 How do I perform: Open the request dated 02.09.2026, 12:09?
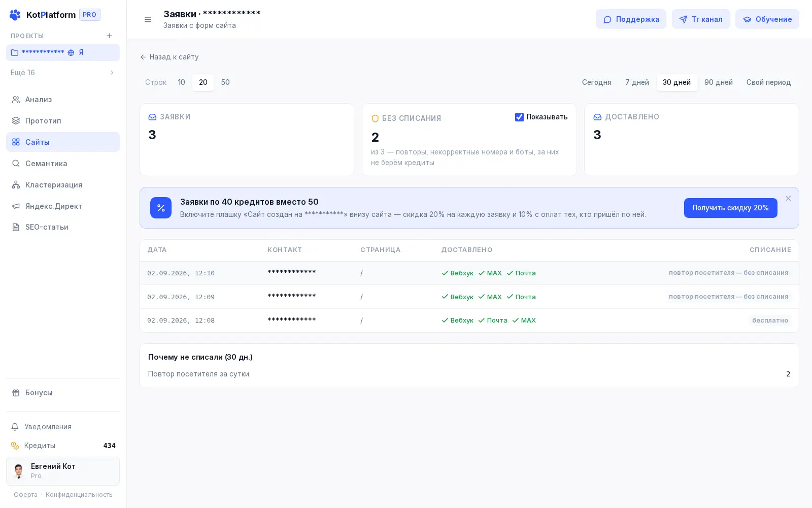point(469,297)
